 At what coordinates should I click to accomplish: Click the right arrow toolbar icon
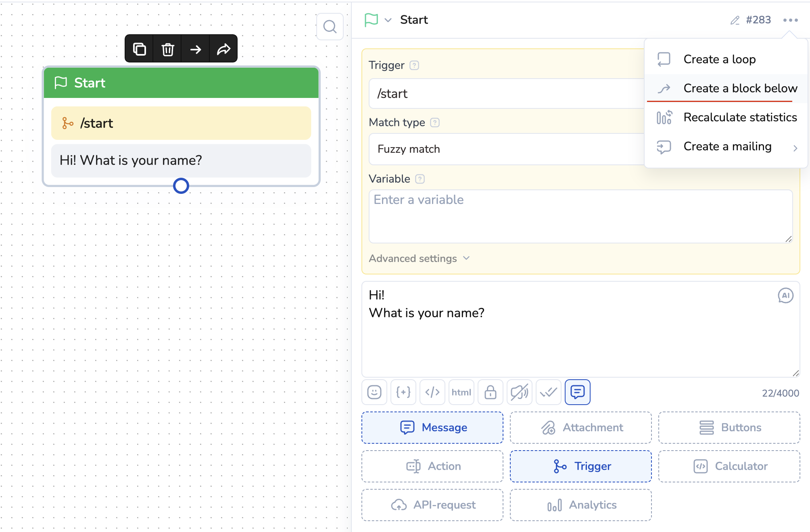[x=196, y=49]
